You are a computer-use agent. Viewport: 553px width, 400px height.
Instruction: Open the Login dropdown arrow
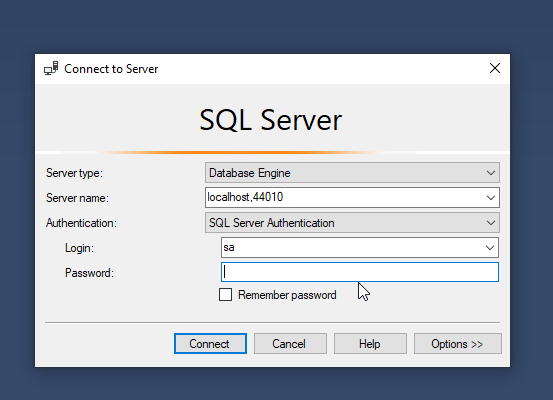click(x=490, y=248)
